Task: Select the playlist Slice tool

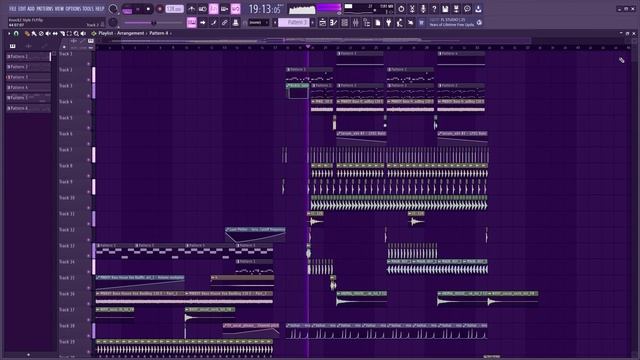Action: 62,33
